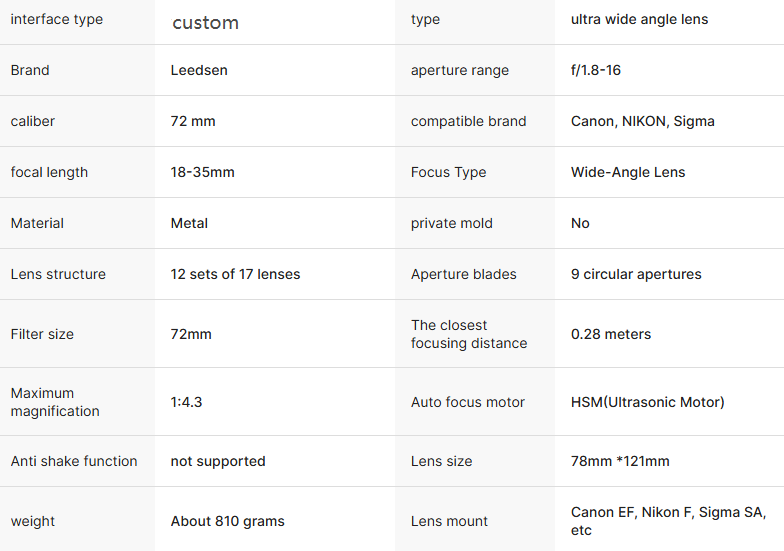Select the '0.28 meters' focusing distance value

(x=610, y=334)
